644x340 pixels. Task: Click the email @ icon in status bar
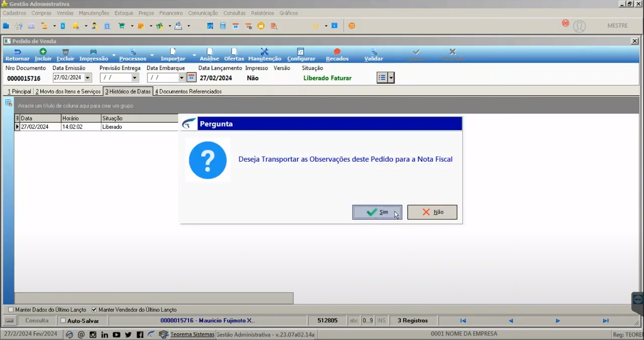click(81, 334)
